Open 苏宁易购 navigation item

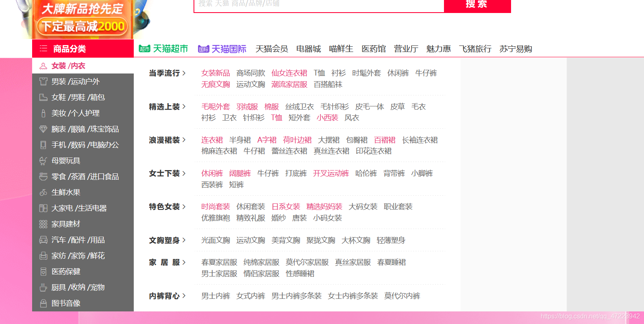click(516, 49)
